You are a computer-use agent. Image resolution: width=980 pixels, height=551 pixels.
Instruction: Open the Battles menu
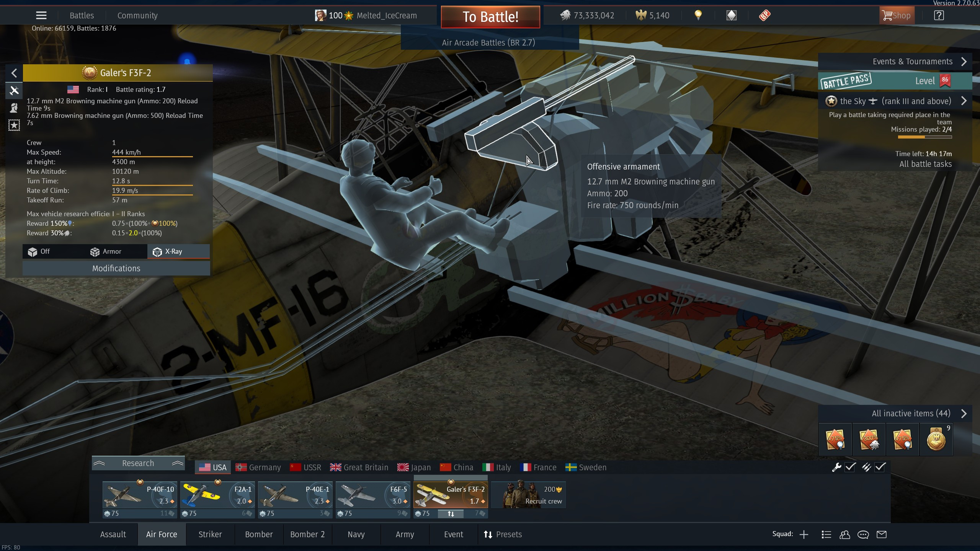[82, 15]
